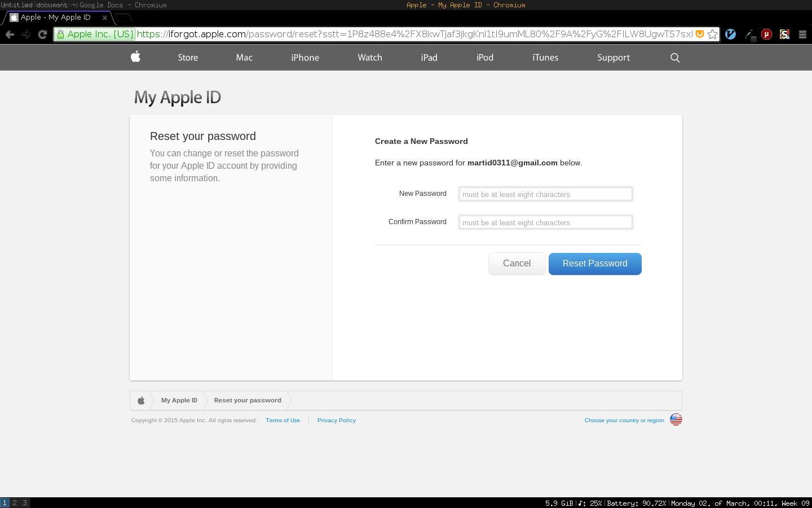
Task: Close the Apple - My Apple ID tab
Action: (x=105, y=17)
